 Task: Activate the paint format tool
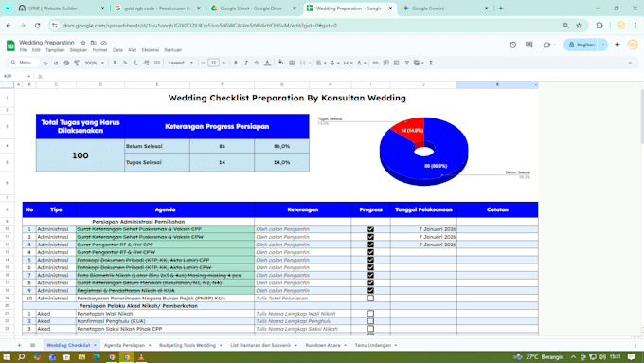pyautogui.click(x=77, y=63)
